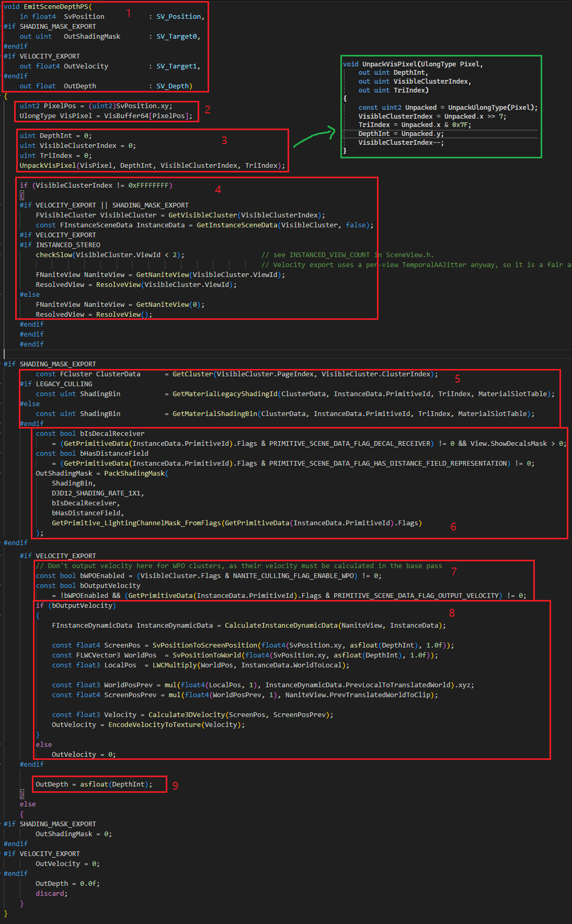Click 'const float3 LocalPos = LWCMultiply' line

201,665
